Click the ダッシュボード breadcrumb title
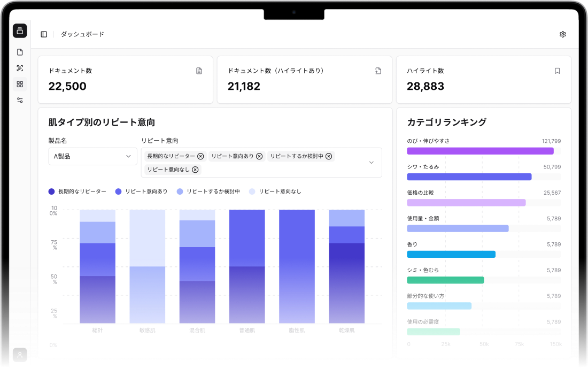The image size is (588, 368). click(82, 34)
